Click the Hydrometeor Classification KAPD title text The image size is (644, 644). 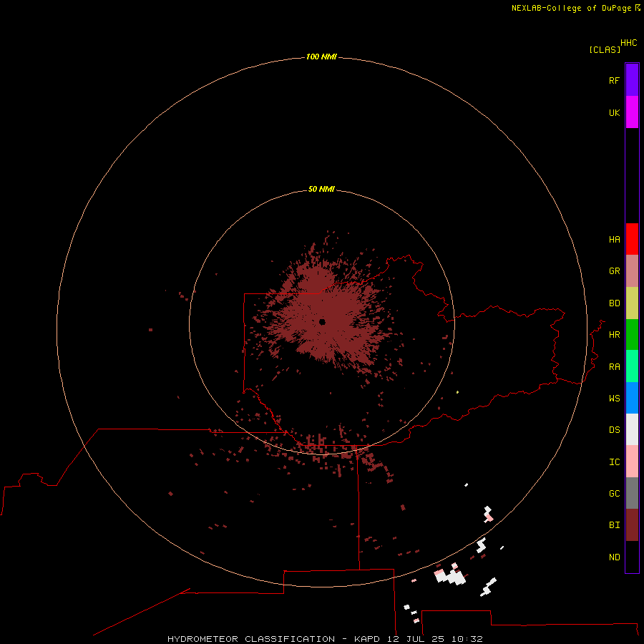pyautogui.click(x=325, y=639)
